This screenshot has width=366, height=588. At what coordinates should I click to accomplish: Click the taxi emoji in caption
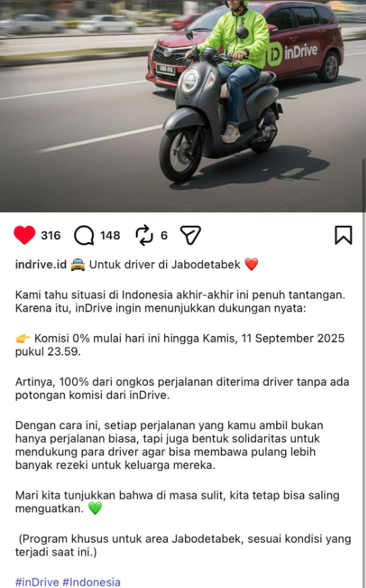click(78, 265)
